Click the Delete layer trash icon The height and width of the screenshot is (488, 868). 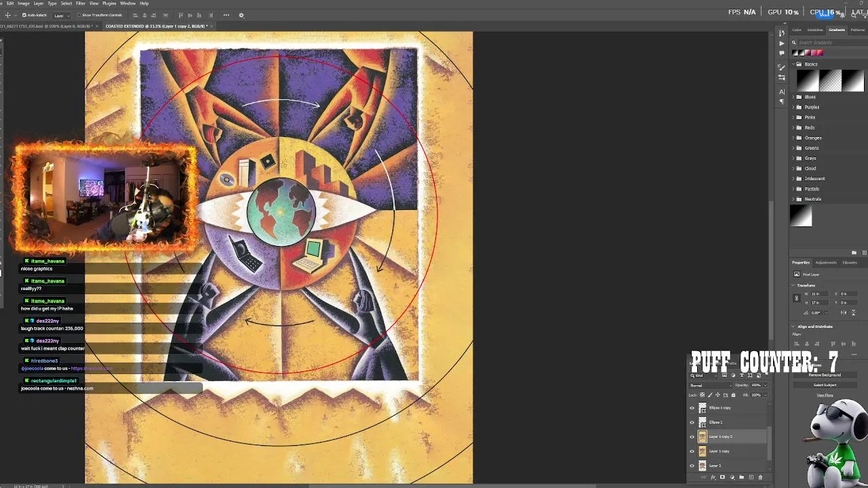[x=760, y=477]
